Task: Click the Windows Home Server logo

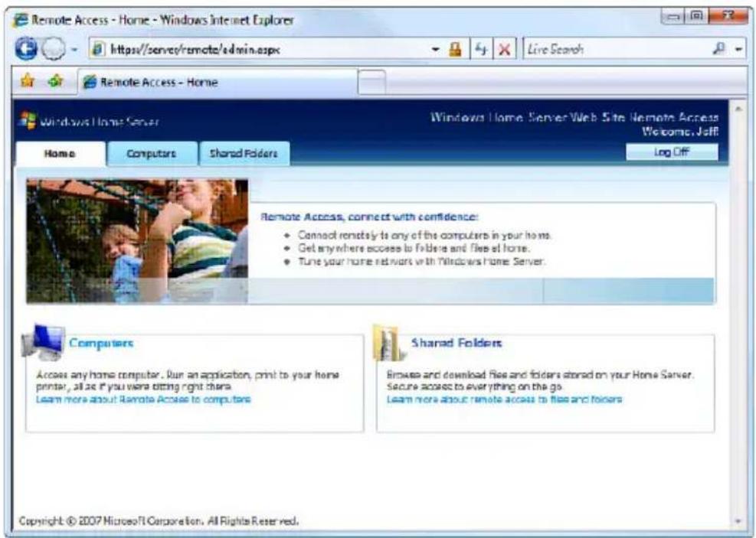Action: tap(89, 121)
